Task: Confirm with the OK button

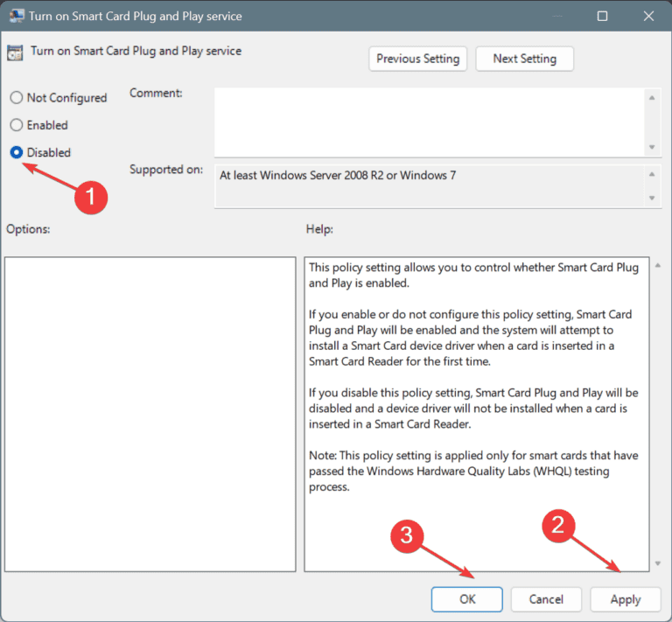Action: tap(466, 599)
